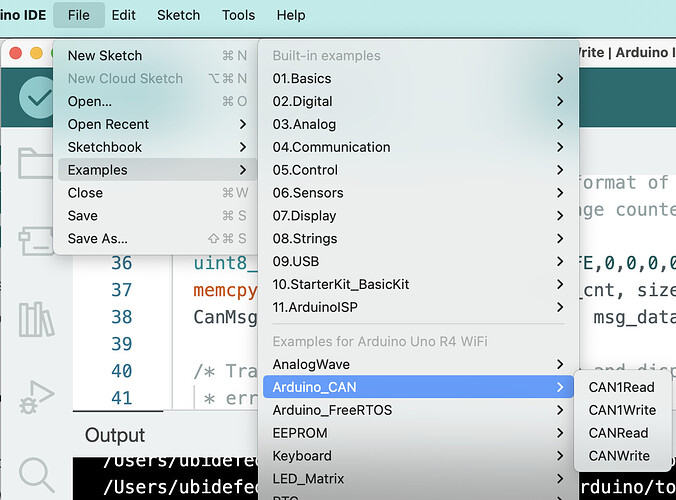Open the Sketch menu
Viewport: 676px width, 500px height.
178,15
